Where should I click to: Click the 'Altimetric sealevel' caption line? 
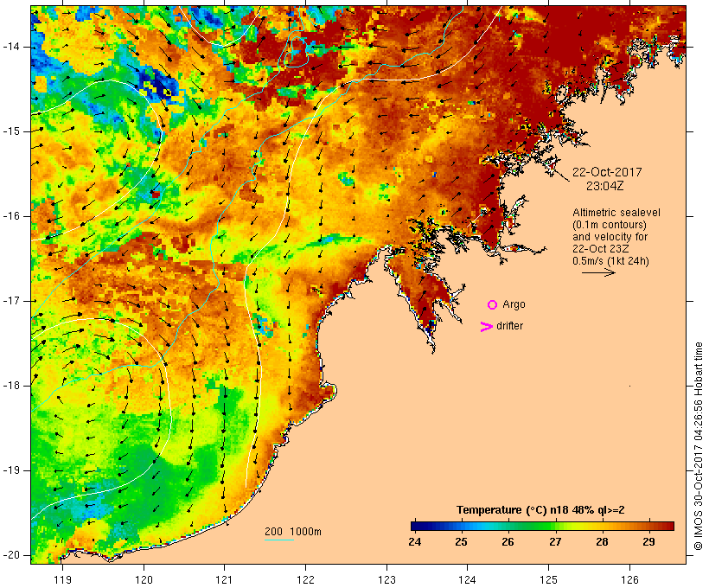click(616, 213)
